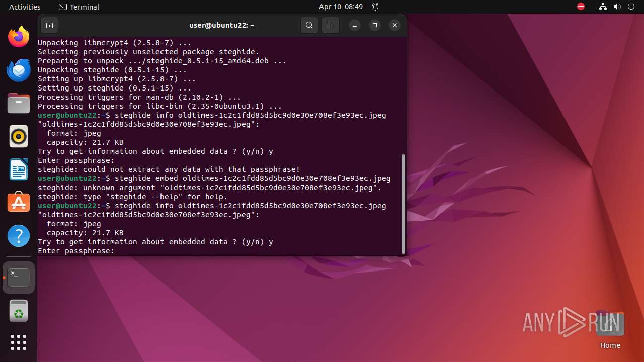This screenshot has width=644, height=362.
Task: Select the Terminal icon in dock
Action: coord(19,278)
